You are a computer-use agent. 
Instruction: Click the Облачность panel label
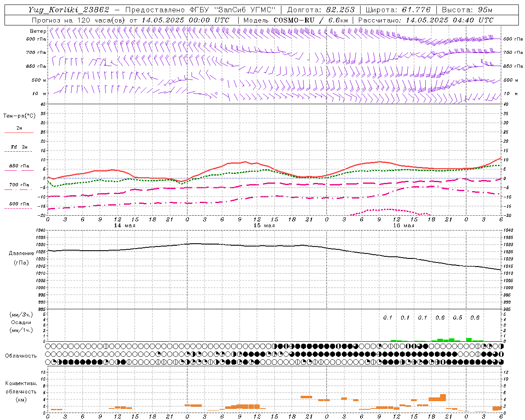pos(21,356)
